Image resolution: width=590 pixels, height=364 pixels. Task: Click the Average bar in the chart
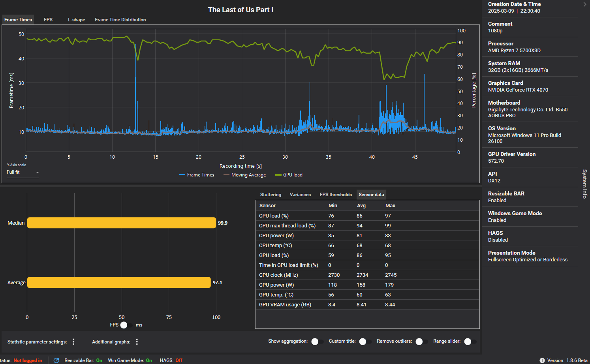(x=119, y=282)
